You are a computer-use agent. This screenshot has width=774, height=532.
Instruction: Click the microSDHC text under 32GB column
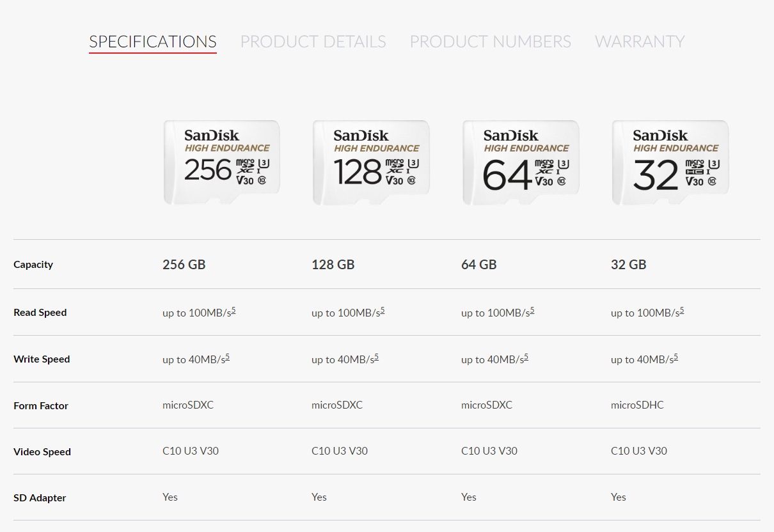coord(637,405)
